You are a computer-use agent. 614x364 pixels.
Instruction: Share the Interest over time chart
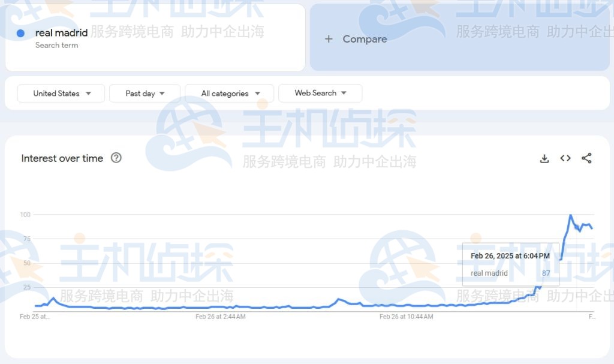pyautogui.click(x=586, y=158)
